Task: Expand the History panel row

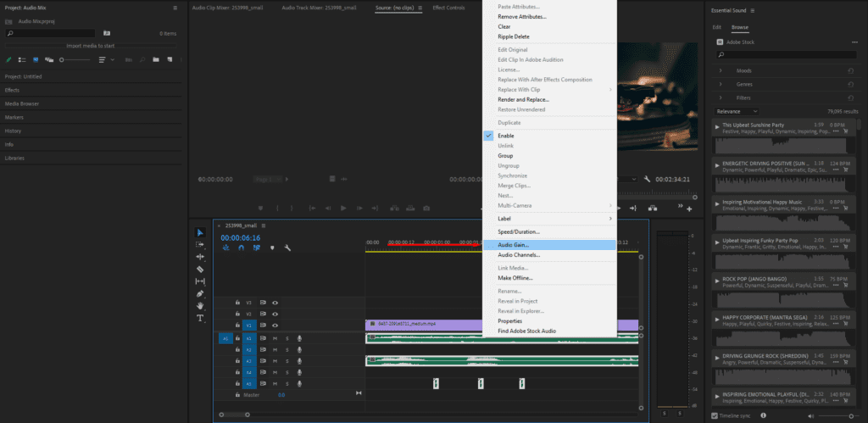Action: tap(91, 131)
